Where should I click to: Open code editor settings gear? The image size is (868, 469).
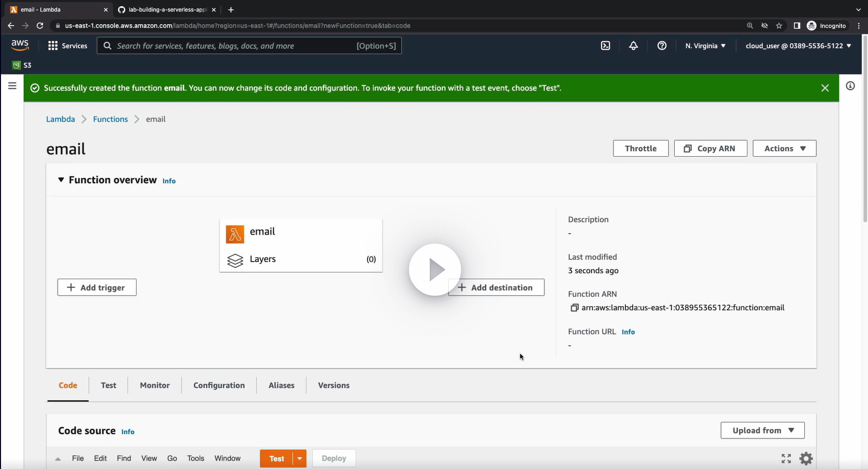pyautogui.click(x=806, y=458)
